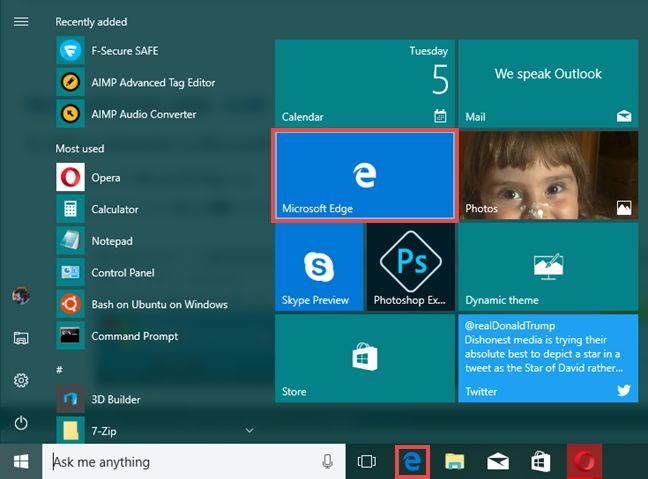Open Opera from the taskbar
This screenshot has height=479, width=648.
(x=585, y=462)
